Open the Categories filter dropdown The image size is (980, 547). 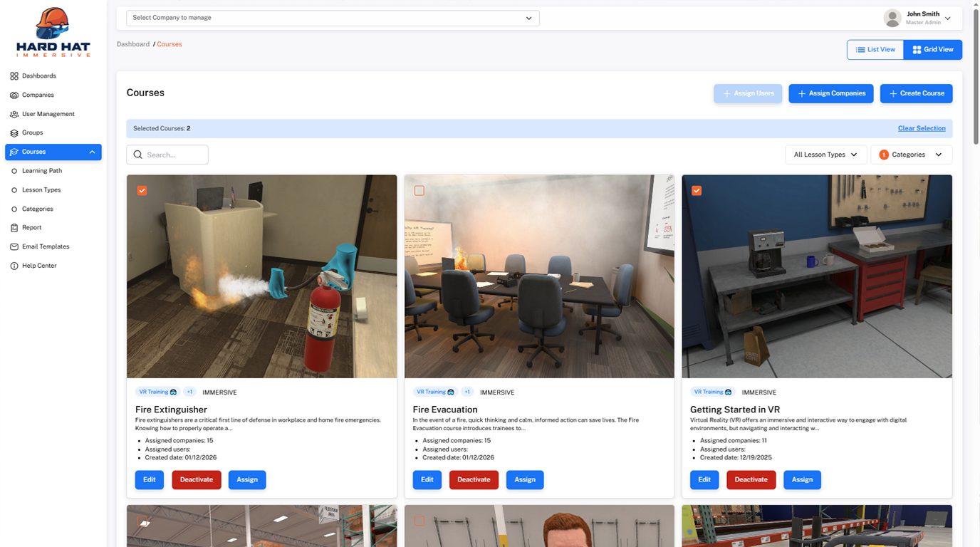[911, 155]
